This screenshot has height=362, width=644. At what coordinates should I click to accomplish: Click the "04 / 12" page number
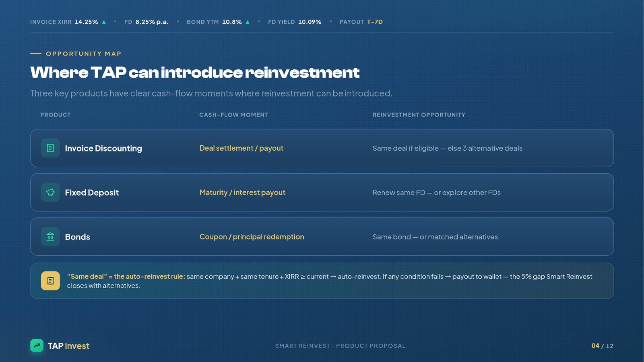[x=603, y=346]
